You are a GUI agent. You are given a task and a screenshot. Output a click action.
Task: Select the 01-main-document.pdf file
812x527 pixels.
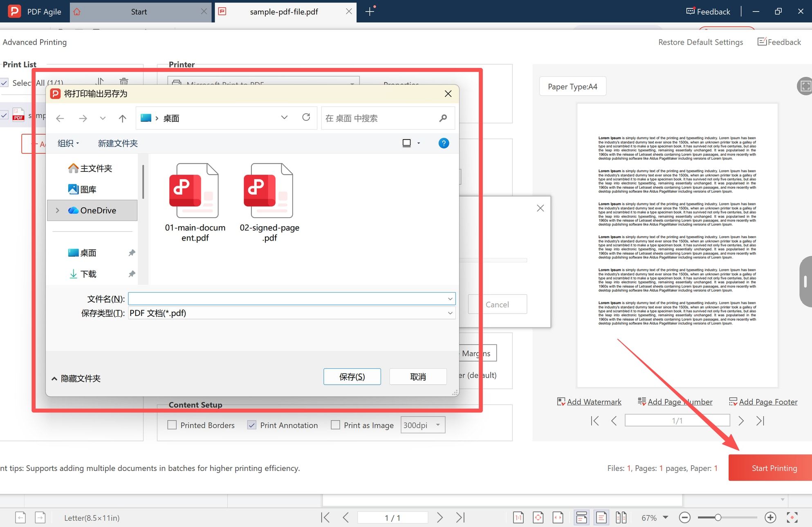[x=195, y=203]
